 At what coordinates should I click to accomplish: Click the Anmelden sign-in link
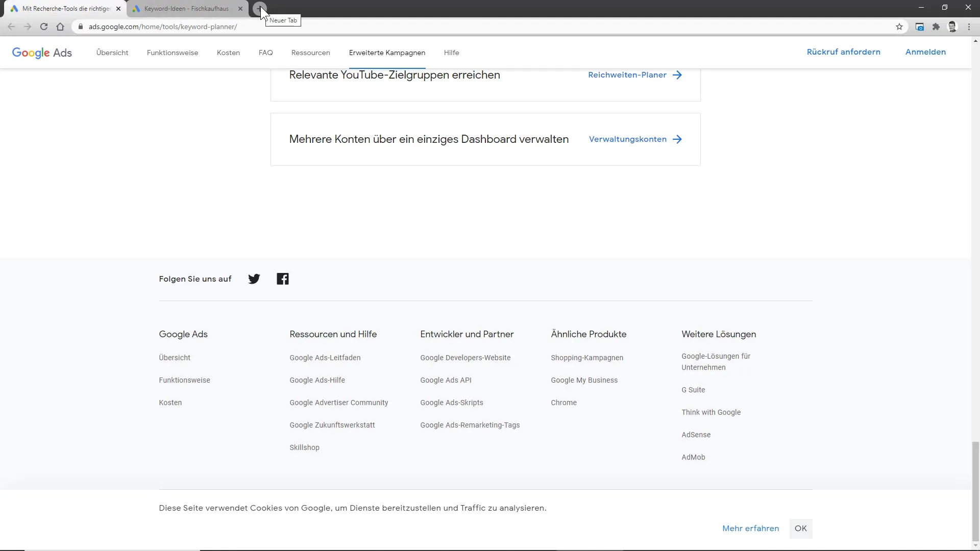coord(925,52)
